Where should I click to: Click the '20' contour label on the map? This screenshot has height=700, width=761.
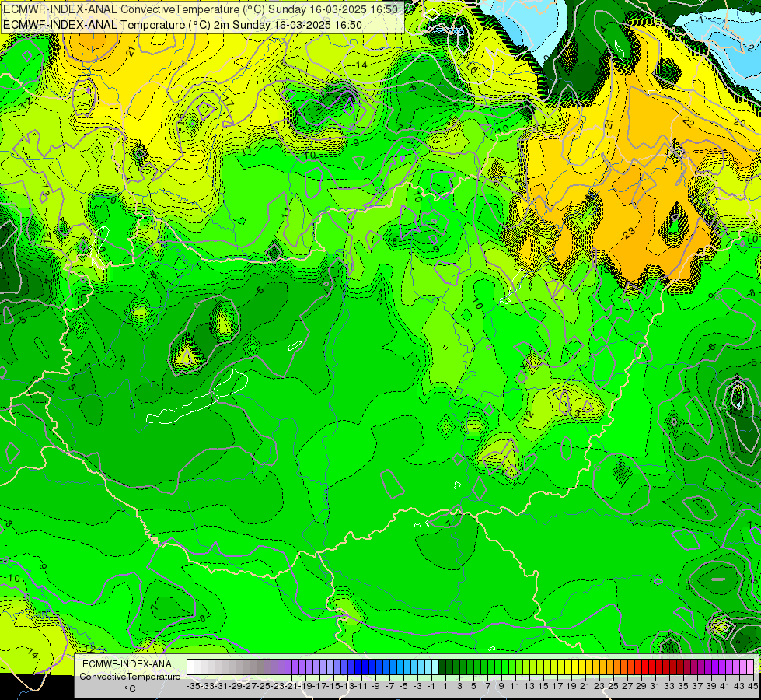pos(739,122)
